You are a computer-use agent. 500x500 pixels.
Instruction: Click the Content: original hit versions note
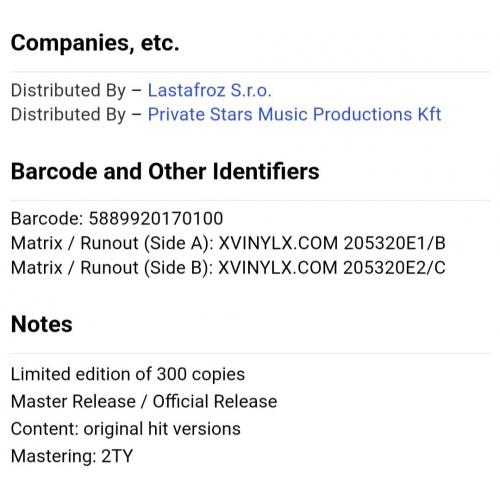point(126,429)
